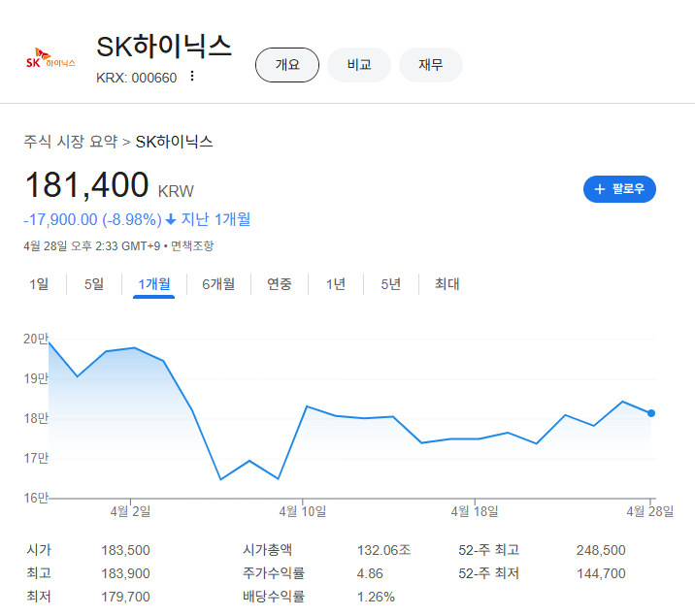Click the 최저 value 179,700
Screen dimensions: 695x616
(125, 597)
